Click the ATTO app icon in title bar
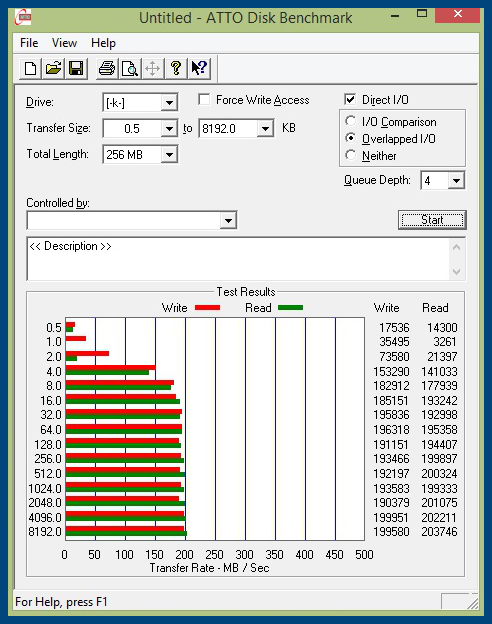Viewport: 492px width, 624px height. (23, 17)
